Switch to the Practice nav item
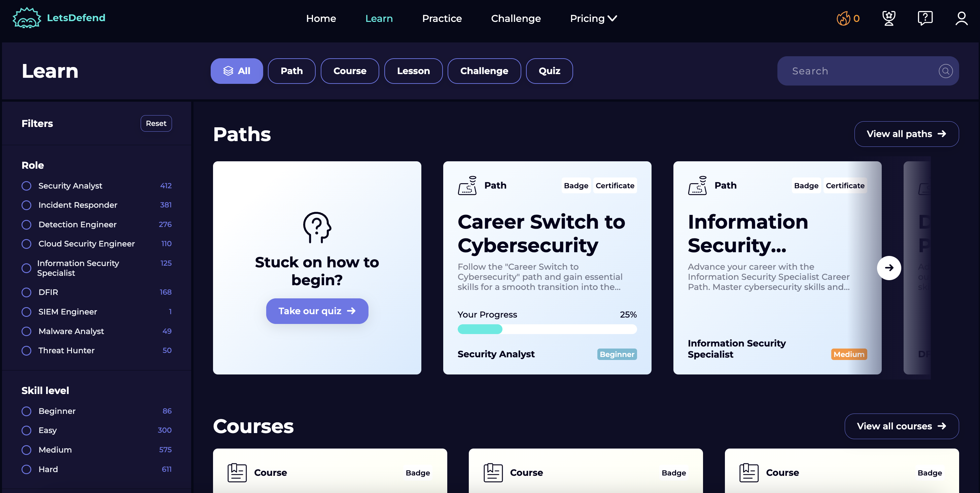980x493 pixels. pos(442,18)
